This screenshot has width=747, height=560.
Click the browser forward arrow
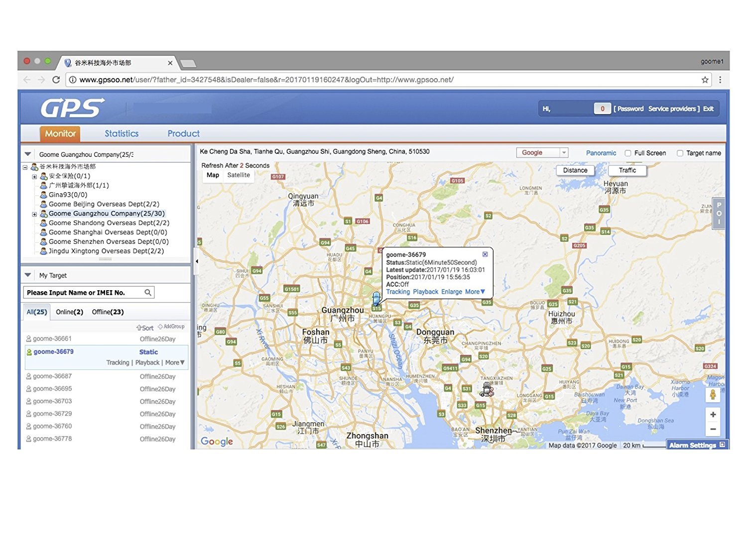(x=41, y=80)
